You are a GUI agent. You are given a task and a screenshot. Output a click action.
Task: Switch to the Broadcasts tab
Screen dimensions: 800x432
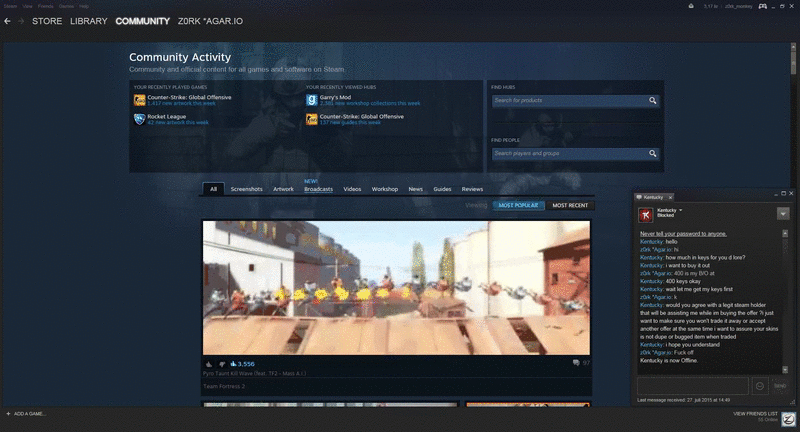pos(318,189)
